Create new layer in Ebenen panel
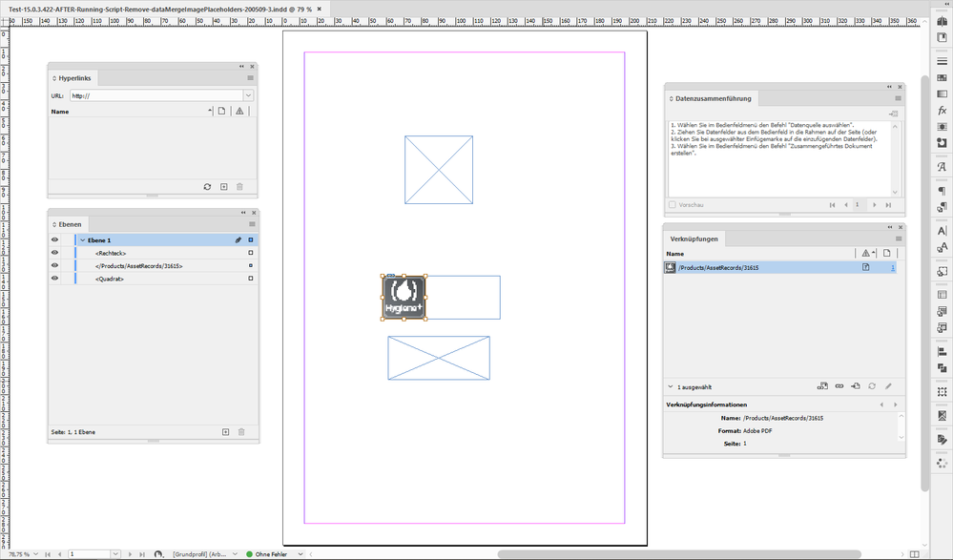This screenshot has height=560, width=953. click(225, 432)
